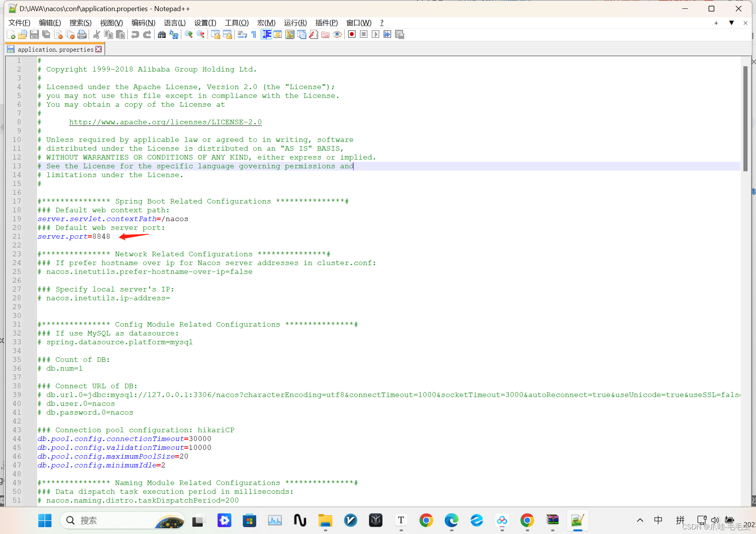Open the 插件(P) menu

pos(327,23)
